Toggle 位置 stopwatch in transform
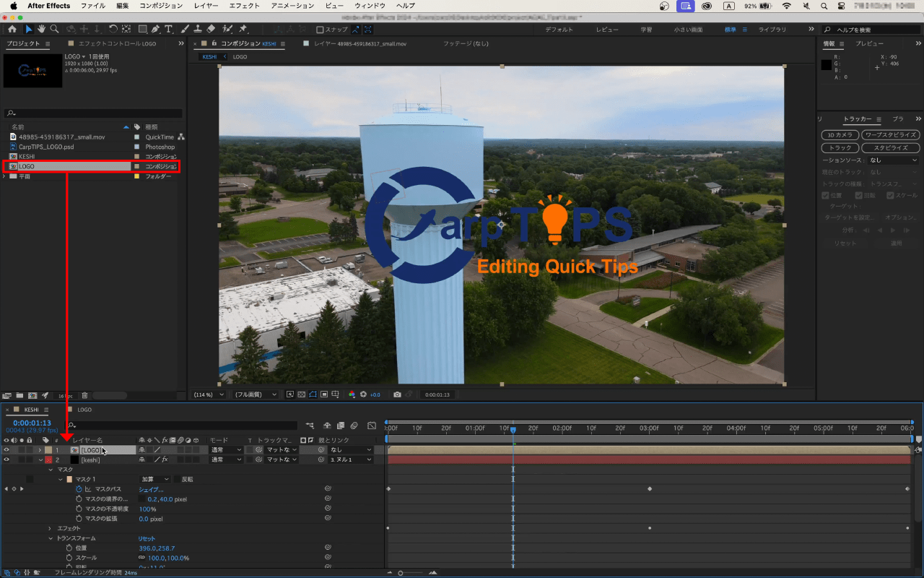This screenshot has height=578, width=924. click(70, 548)
